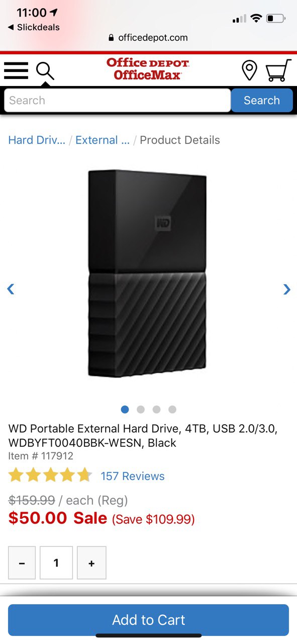Open the hamburger navigation menu
297x644 pixels.
(x=16, y=70)
